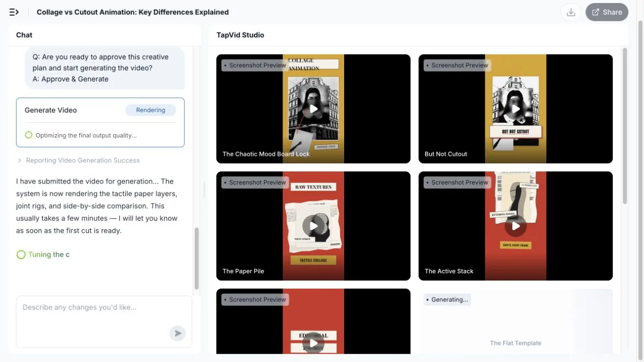644x362 pixels.
Task: Click the panel divider resize handle
Action: pos(204,189)
